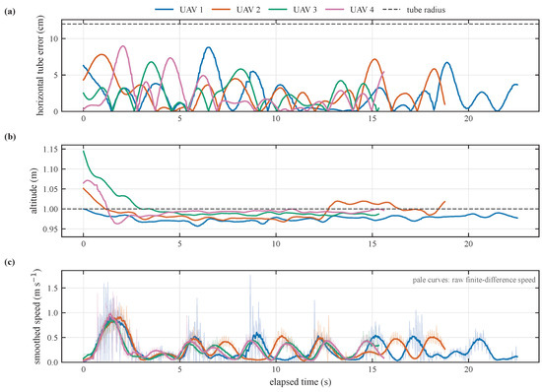
Task: Click the 1.00 tick on altitude axis
Action: click(50, 209)
